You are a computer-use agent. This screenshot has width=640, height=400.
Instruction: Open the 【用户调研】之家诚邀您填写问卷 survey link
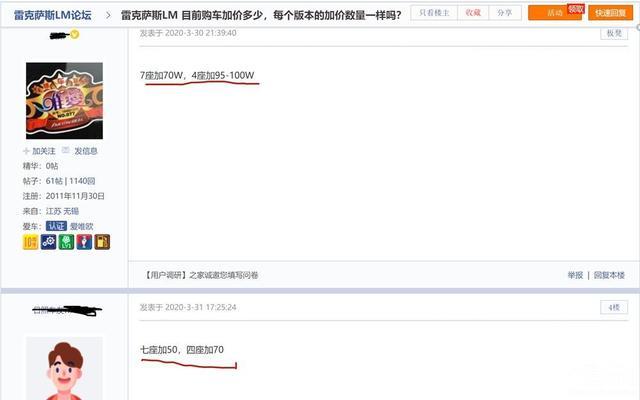[x=201, y=275]
